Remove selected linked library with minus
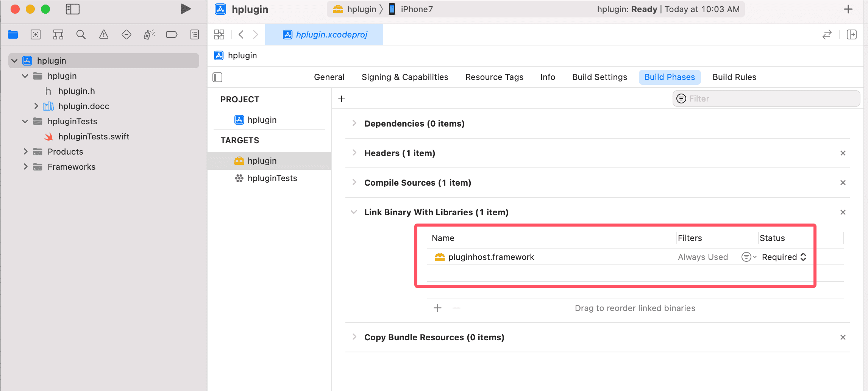 tap(456, 308)
